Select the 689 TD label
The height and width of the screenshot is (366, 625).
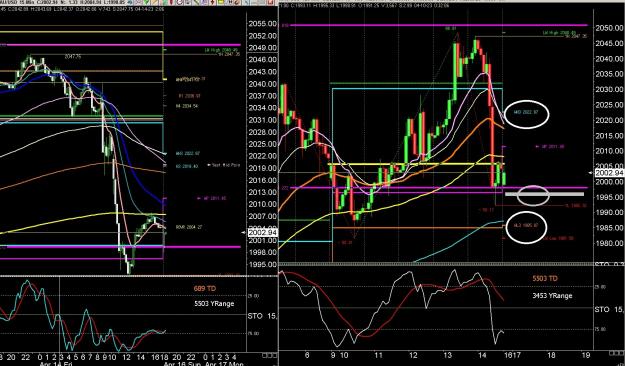205,288
